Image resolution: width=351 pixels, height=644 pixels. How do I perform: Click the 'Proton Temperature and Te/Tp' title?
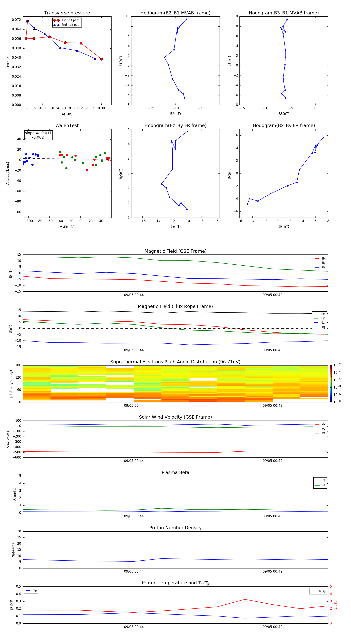(175, 583)
